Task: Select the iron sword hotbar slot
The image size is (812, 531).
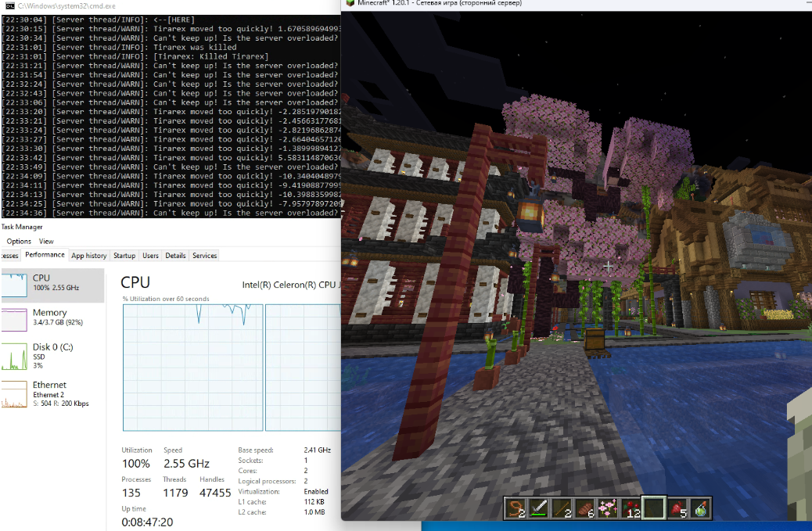Action: [x=539, y=508]
